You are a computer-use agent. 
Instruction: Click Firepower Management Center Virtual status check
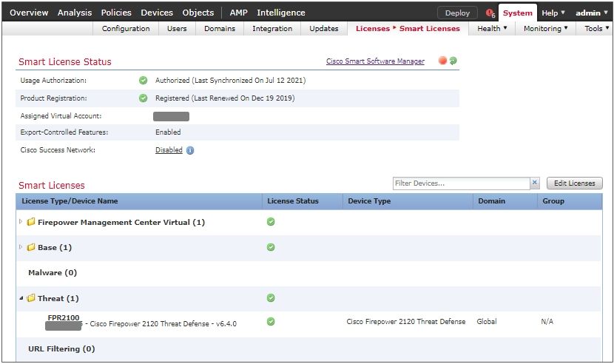coord(271,222)
